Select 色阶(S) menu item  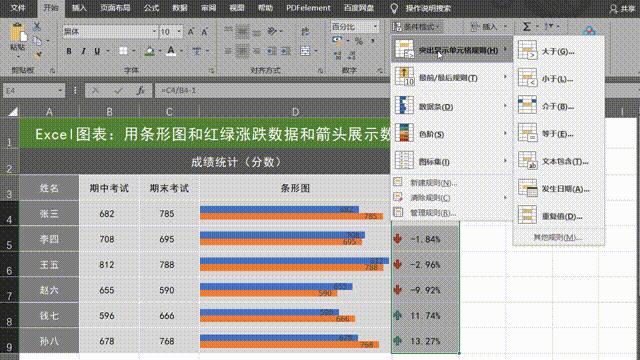coord(452,133)
